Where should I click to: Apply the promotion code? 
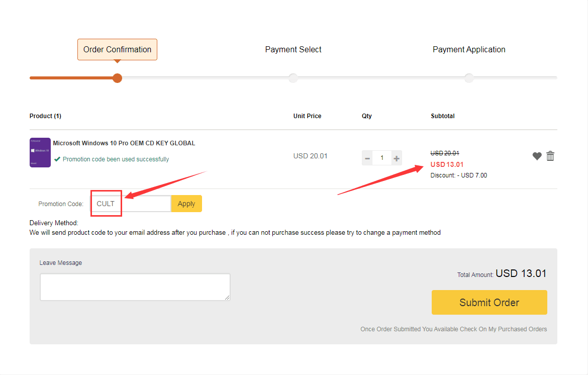(x=186, y=204)
